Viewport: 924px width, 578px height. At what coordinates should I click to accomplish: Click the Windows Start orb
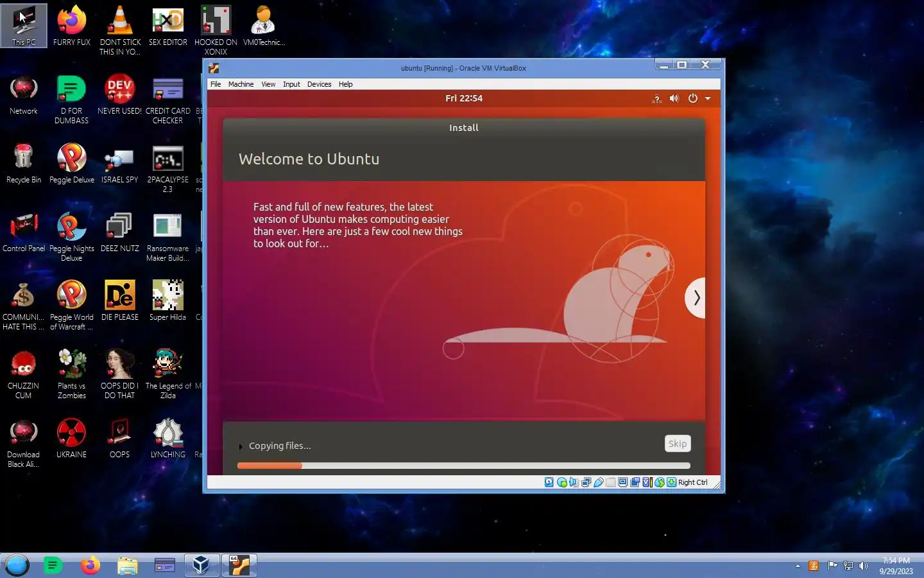coord(17,565)
